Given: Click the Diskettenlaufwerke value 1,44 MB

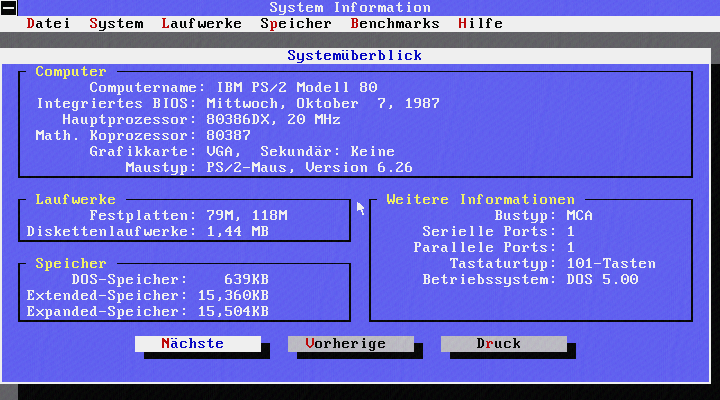Looking at the screenshot, I should pyautogui.click(x=237, y=231).
